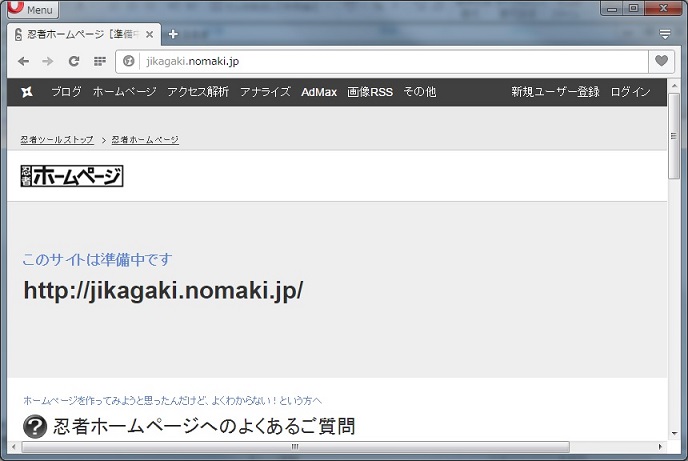Viewport: 688px width, 461px height.
Task: Open the tab menu icon at top right
Action: tap(665, 34)
